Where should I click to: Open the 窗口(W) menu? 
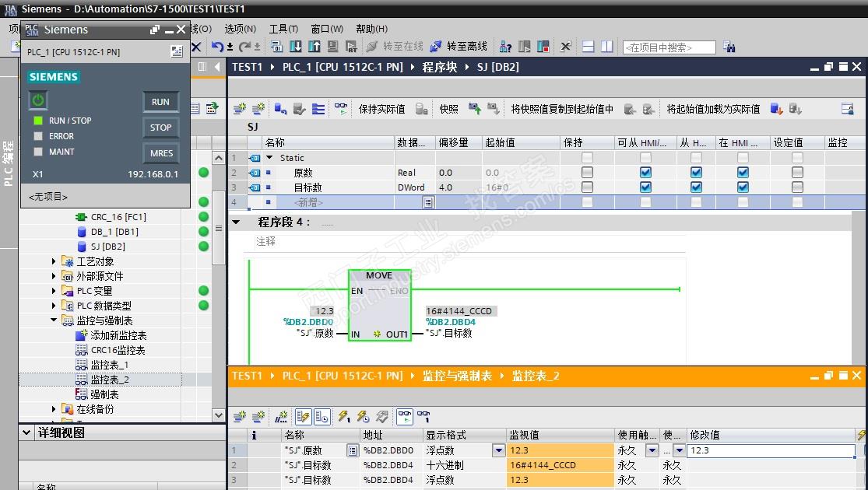[x=327, y=29]
